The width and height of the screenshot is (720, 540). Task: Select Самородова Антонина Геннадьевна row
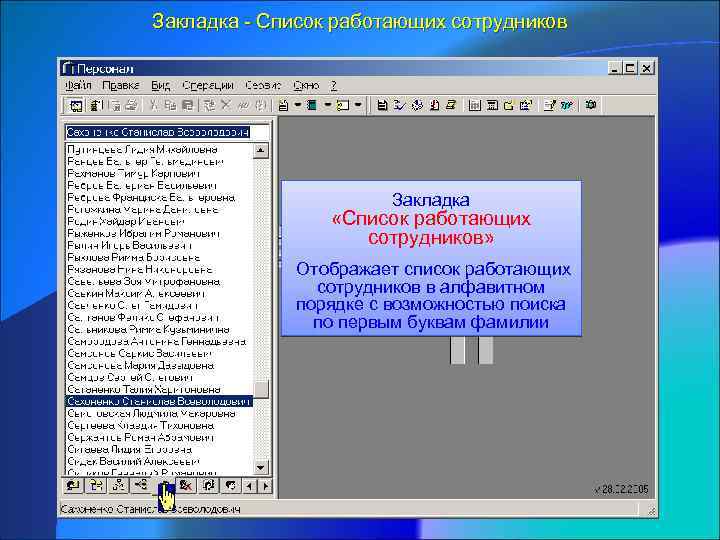tap(157, 342)
